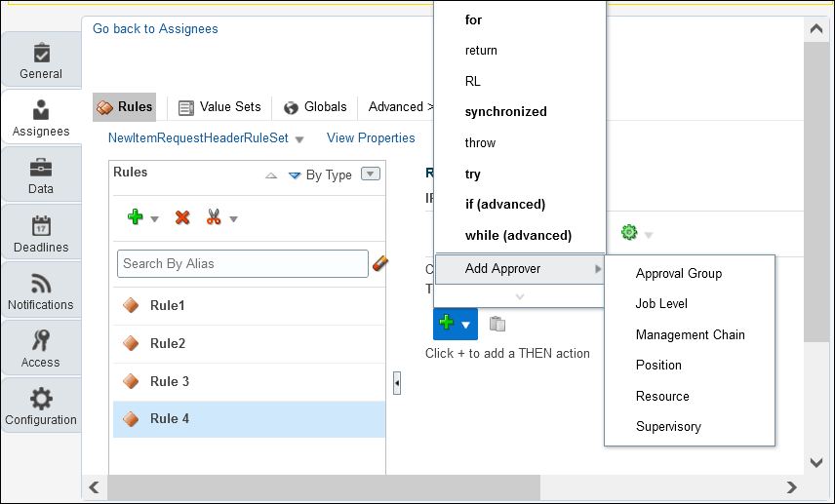Viewport: 835px width, 504px height.
Task: Click the Rule1 diamond icon
Action: [x=131, y=305]
